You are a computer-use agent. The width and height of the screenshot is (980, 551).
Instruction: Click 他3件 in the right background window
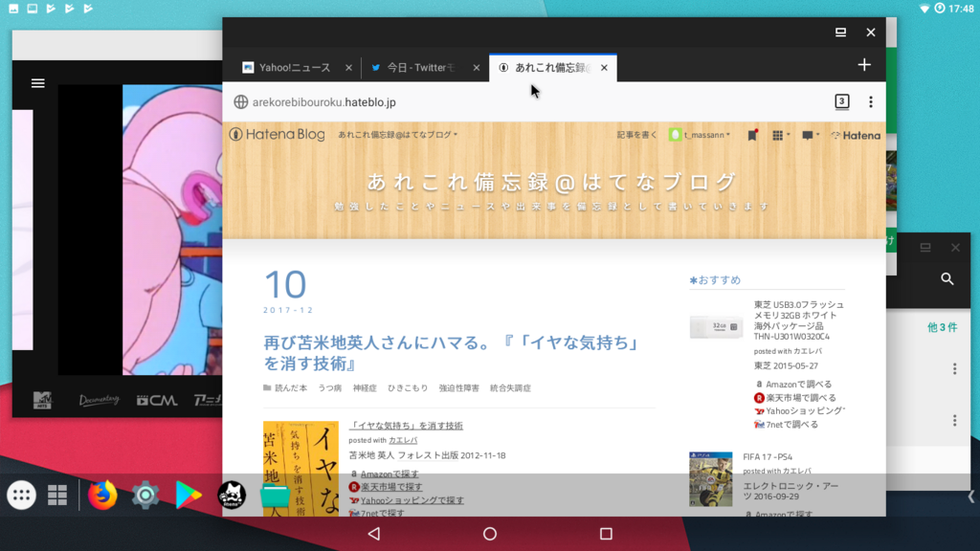pos(942,327)
